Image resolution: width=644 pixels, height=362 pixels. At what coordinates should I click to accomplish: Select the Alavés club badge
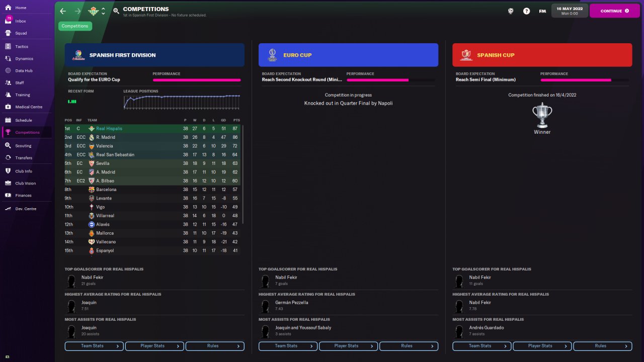[92, 224]
